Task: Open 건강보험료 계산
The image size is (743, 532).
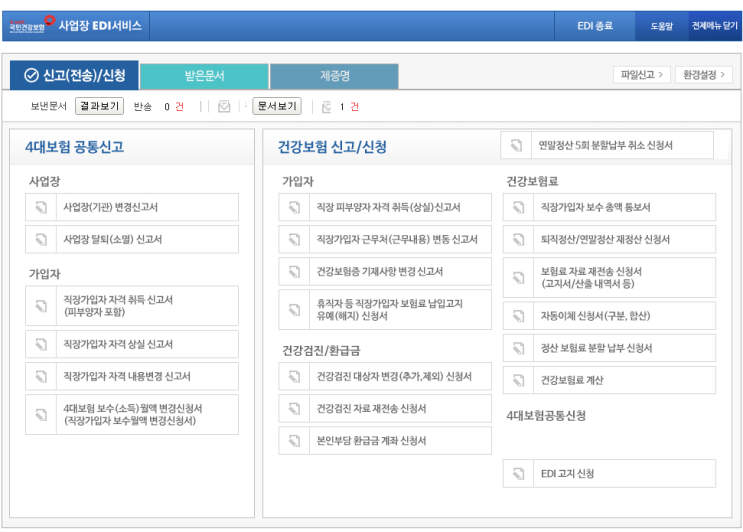Action: coord(609,380)
